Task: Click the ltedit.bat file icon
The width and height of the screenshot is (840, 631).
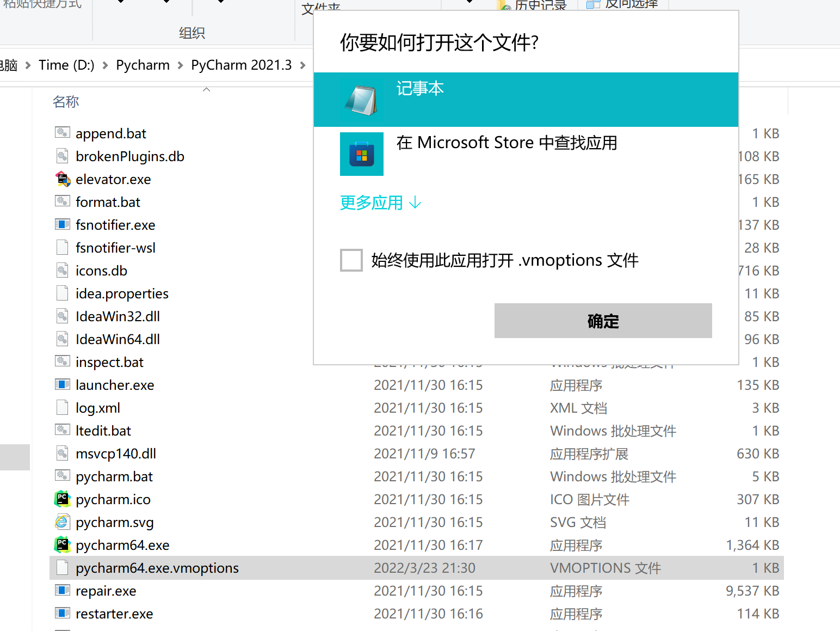Action: [x=63, y=430]
